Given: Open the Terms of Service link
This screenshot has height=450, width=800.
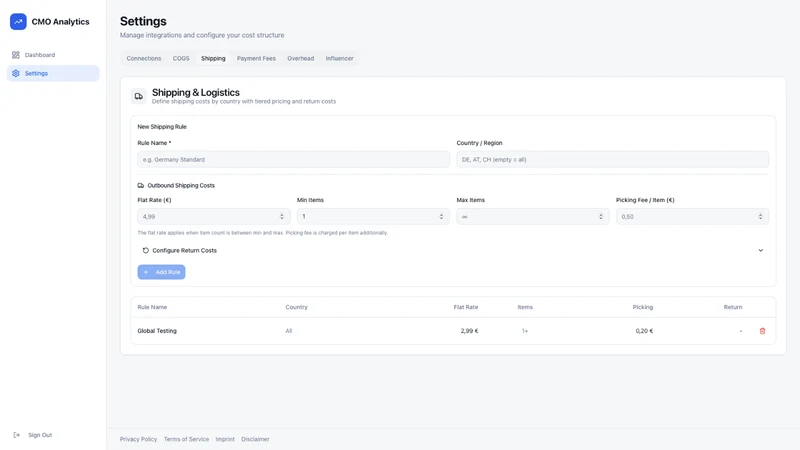Looking at the screenshot, I should pos(186,439).
